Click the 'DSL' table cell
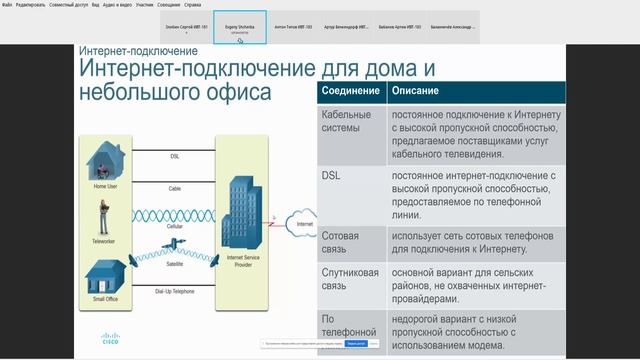640x360 pixels. [352, 196]
